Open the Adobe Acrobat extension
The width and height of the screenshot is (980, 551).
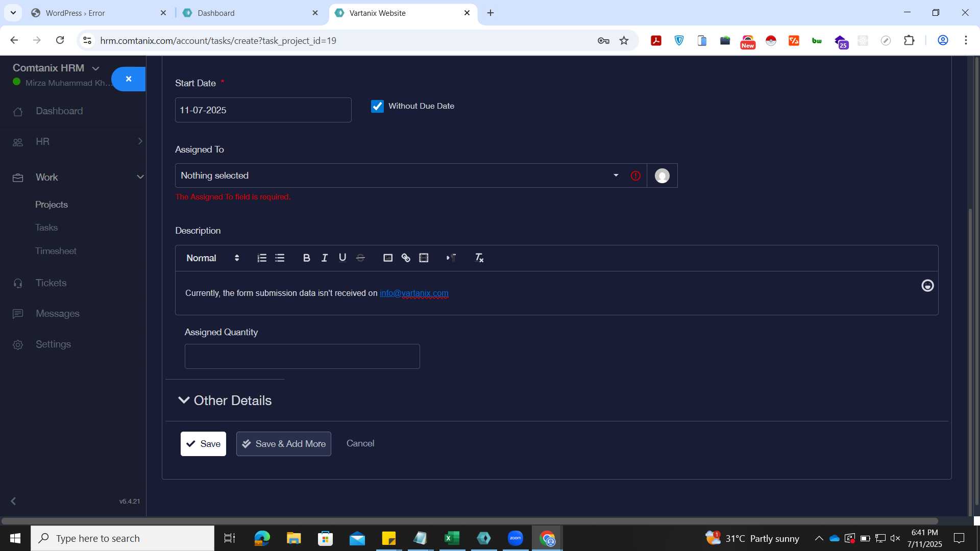tap(656, 41)
